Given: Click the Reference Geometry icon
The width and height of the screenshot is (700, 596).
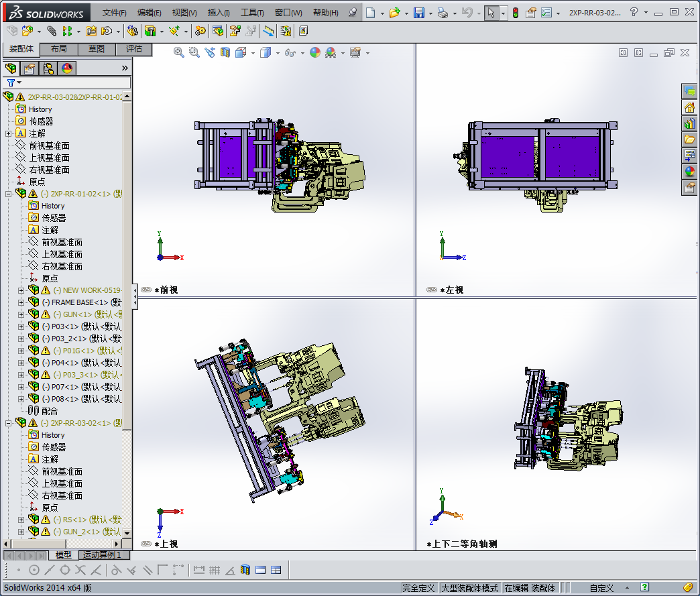Looking at the screenshot, I should click(x=174, y=31).
